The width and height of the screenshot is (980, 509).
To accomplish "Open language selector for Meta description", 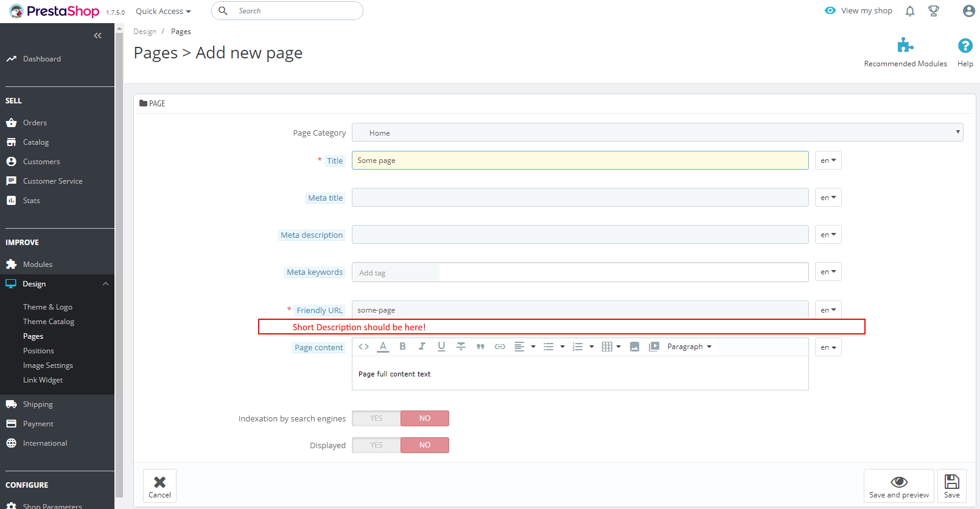I will pos(828,235).
